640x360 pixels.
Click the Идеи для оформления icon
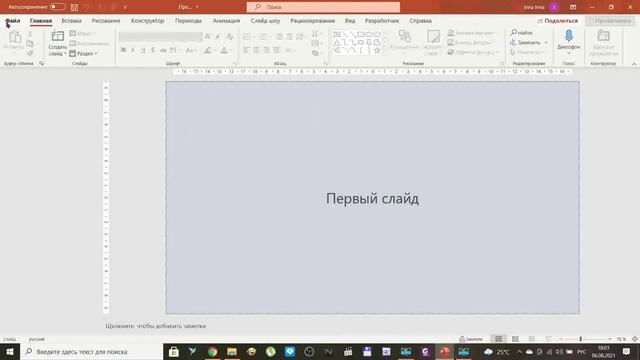pos(603,36)
